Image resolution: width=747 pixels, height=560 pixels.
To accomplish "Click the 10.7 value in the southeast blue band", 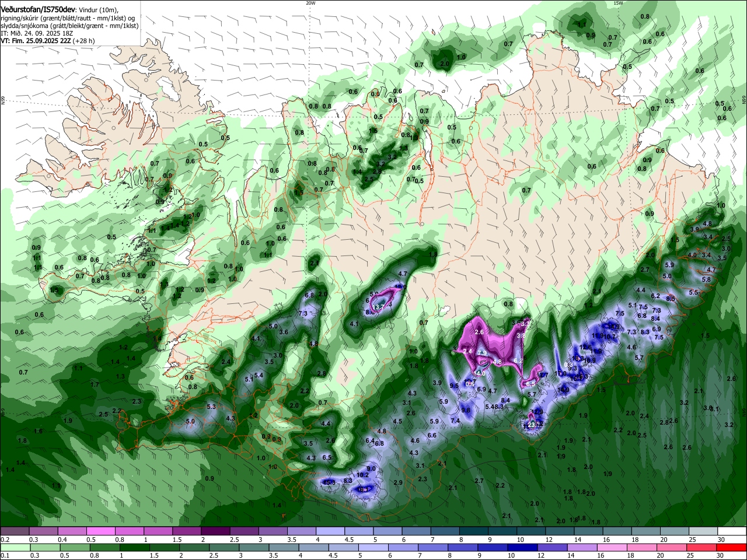I will pos(610,337).
